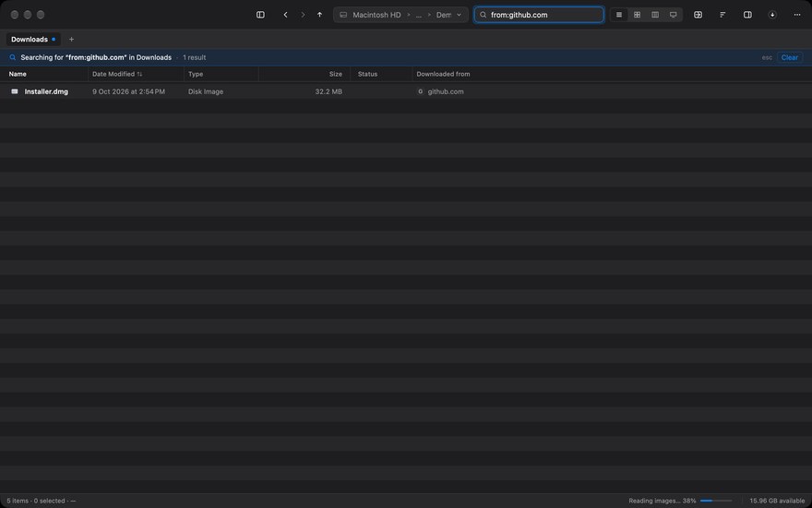This screenshot has width=812, height=508.
Task: Clear the search with Clear button
Action: (789, 57)
